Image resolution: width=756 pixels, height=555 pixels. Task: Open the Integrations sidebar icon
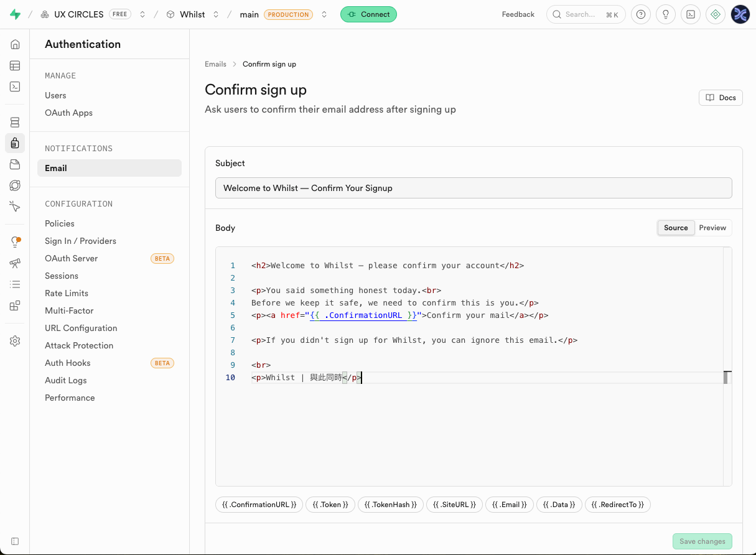click(x=15, y=305)
